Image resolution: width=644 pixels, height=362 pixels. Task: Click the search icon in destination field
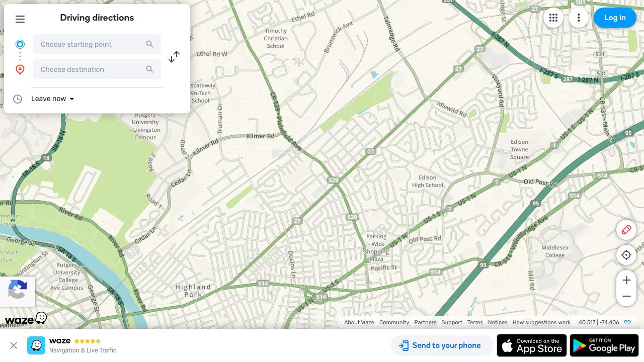(149, 69)
